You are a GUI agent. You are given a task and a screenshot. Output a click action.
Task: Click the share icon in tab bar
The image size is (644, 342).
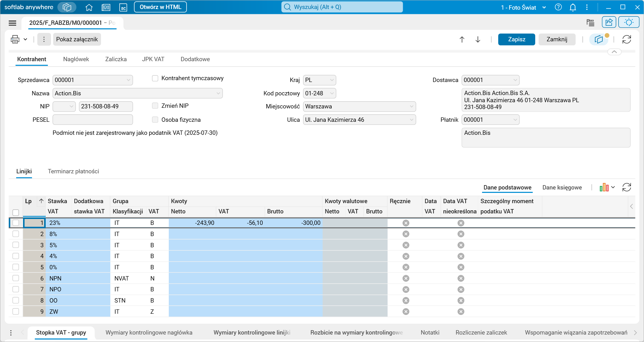click(x=609, y=22)
